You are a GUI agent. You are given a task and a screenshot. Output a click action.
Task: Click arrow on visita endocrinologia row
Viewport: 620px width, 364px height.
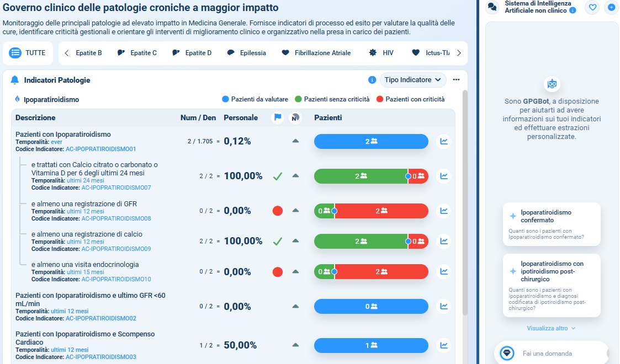click(x=295, y=271)
